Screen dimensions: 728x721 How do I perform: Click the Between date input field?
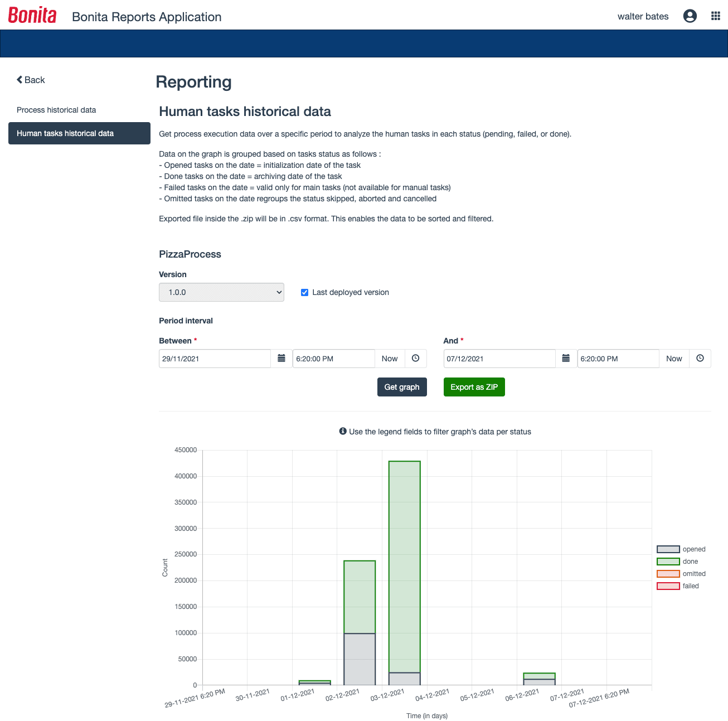click(215, 359)
